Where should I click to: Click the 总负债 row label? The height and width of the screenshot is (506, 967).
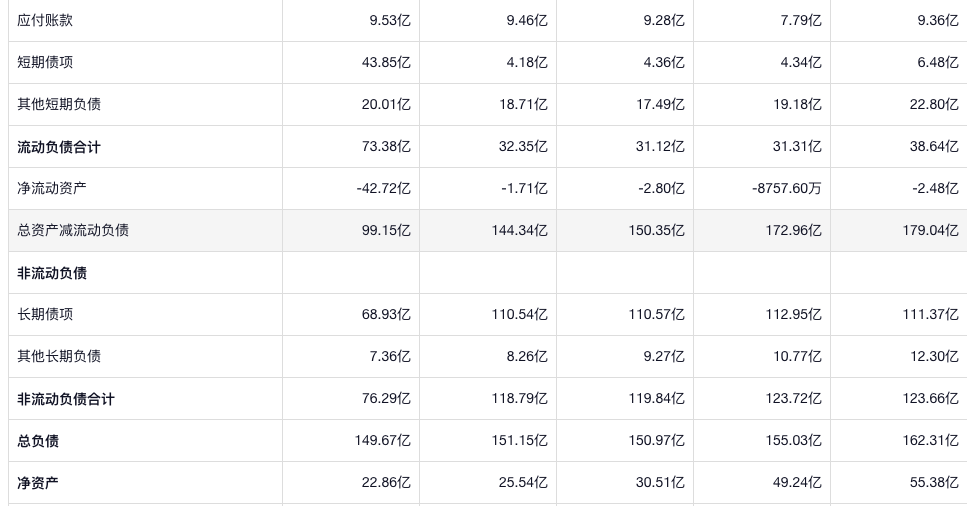[38, 441]
